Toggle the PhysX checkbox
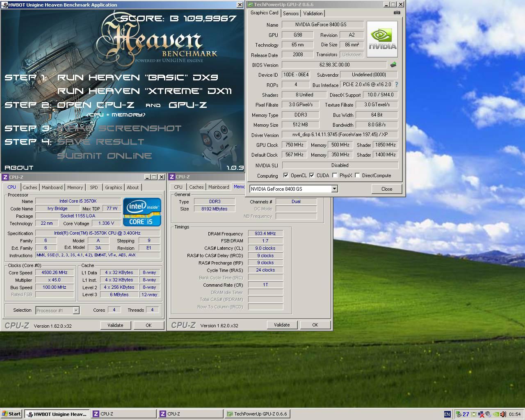This screenshot has height=420, width=525. 335,175
